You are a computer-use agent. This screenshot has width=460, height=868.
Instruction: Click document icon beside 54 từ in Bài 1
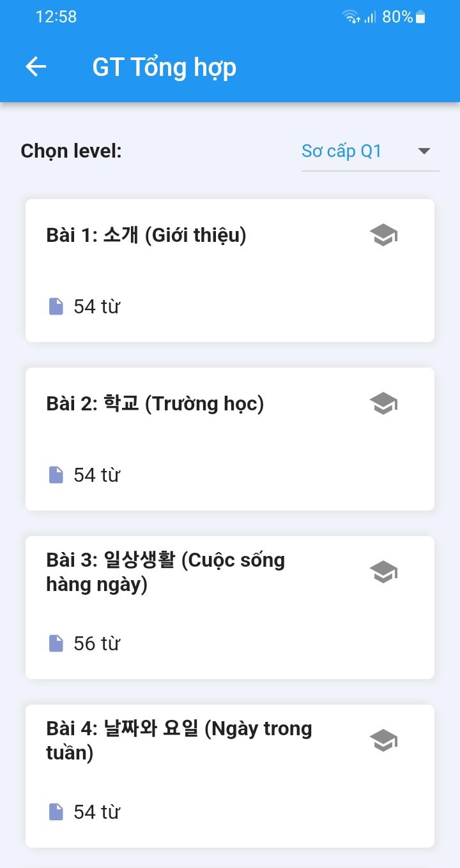[x=56, y=306]
